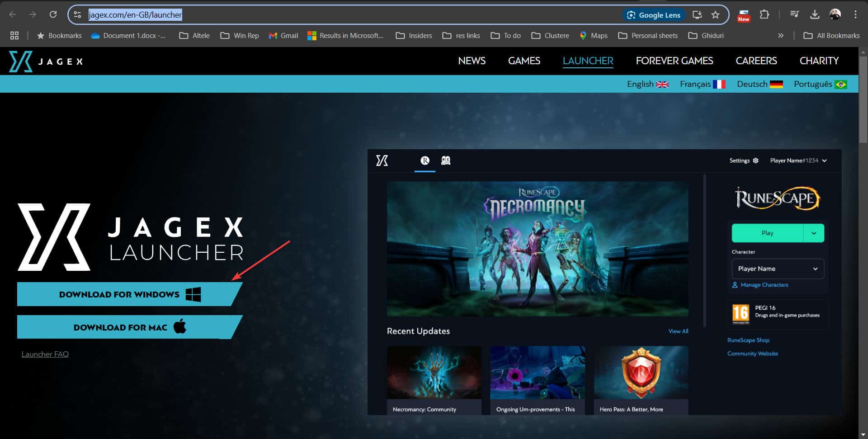This screenshot has height=439, width=868.
Task: Open the Document 1.docx bookmark
Action: click(x=128, y=35)
